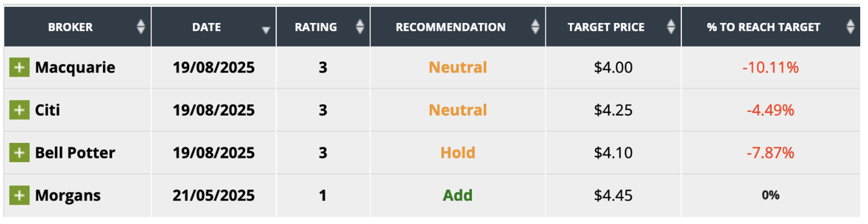
Task: Click the DATE column header
Action: click(x=206, y=27)
